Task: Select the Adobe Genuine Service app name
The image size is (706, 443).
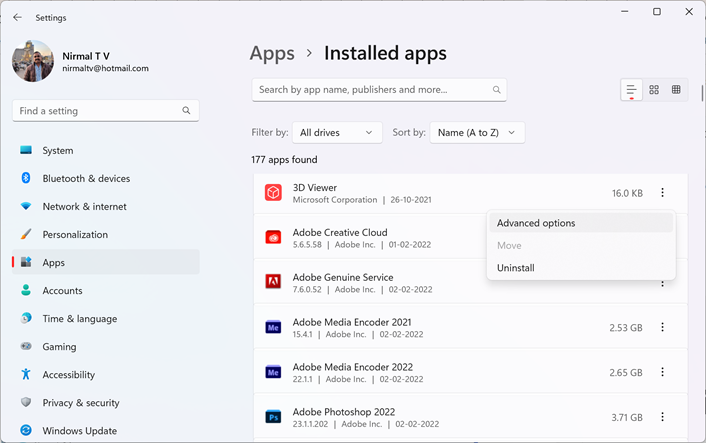Action: 343,277
